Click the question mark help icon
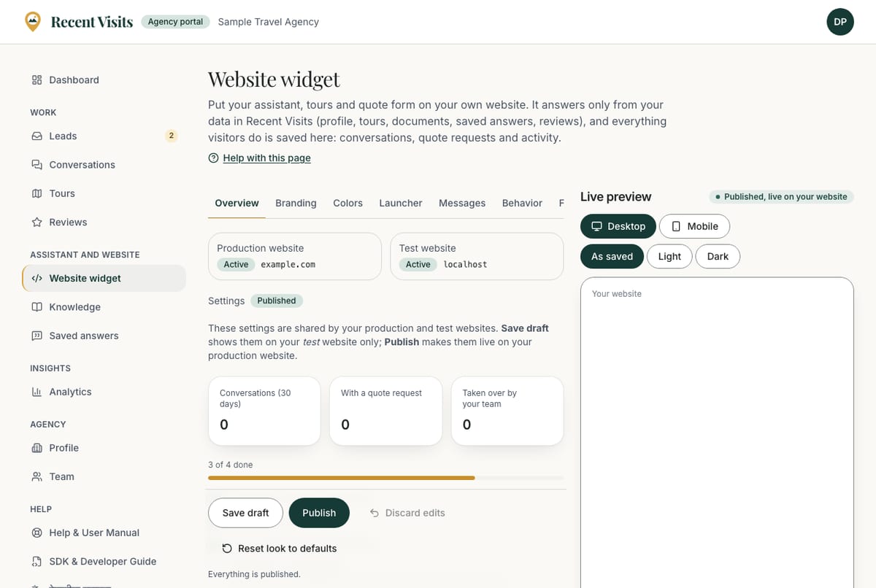 tap(213, 158)
